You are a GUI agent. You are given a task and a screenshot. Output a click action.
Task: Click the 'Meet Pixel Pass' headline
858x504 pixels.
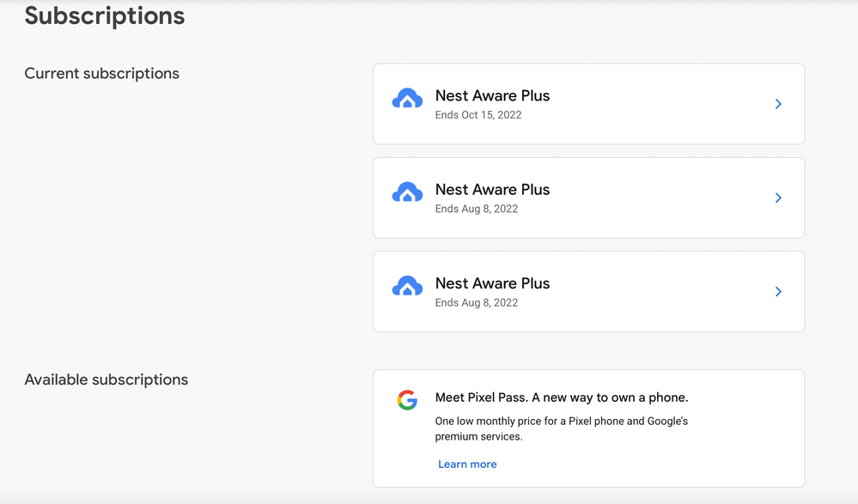coord(562,398)
